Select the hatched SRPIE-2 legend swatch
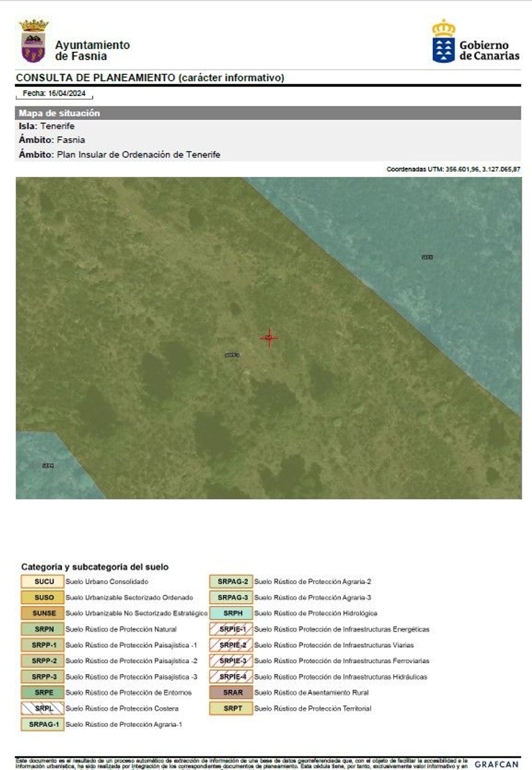This screenshot has height=770, width=532. [x=231, y=645]
